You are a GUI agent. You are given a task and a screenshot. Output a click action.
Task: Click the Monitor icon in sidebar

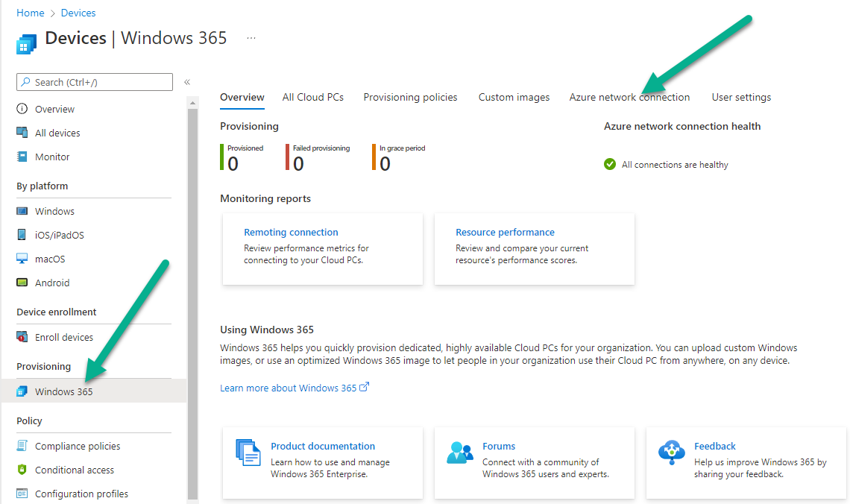pos(22,157)
